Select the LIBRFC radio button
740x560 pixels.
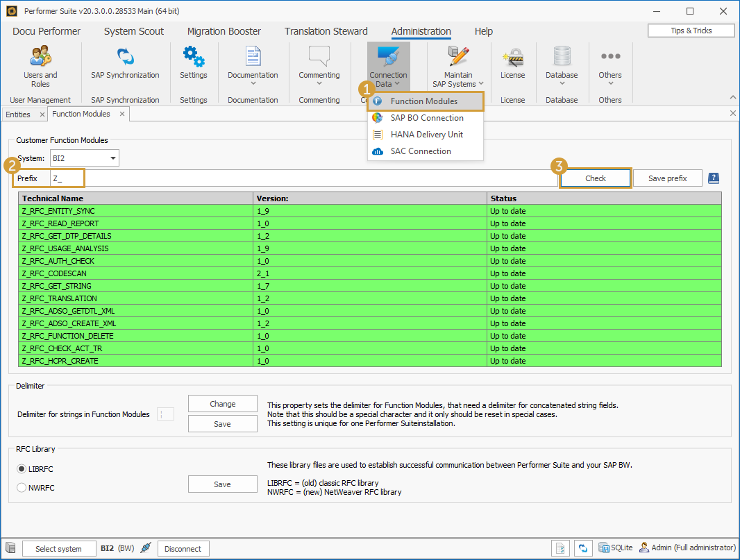click(22, 469)
